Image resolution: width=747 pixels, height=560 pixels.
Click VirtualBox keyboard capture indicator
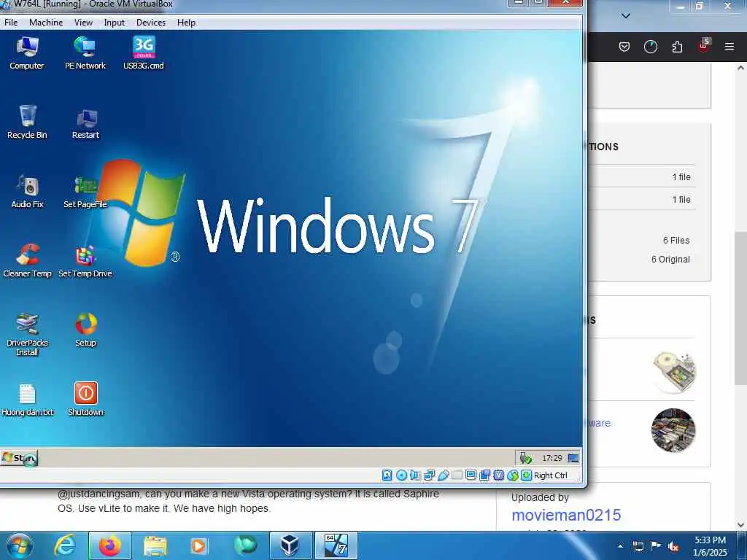click(x=526, y=475)
